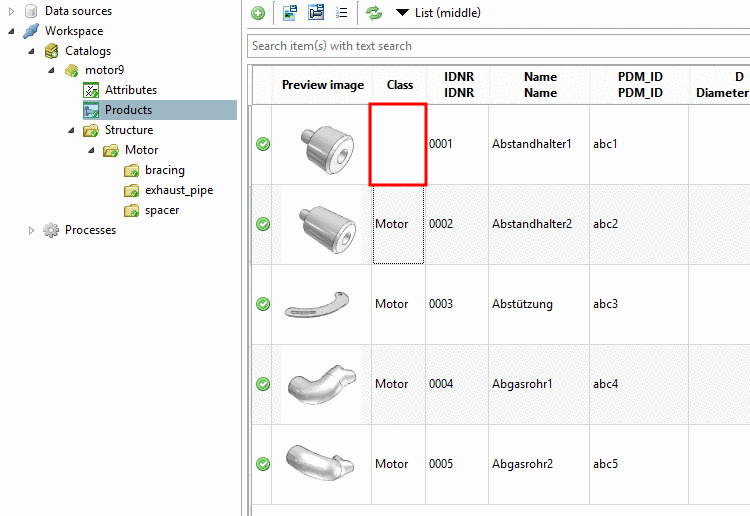Click the Abstützung preview thumbnail
750x516 pixels.
click(317, 305)
